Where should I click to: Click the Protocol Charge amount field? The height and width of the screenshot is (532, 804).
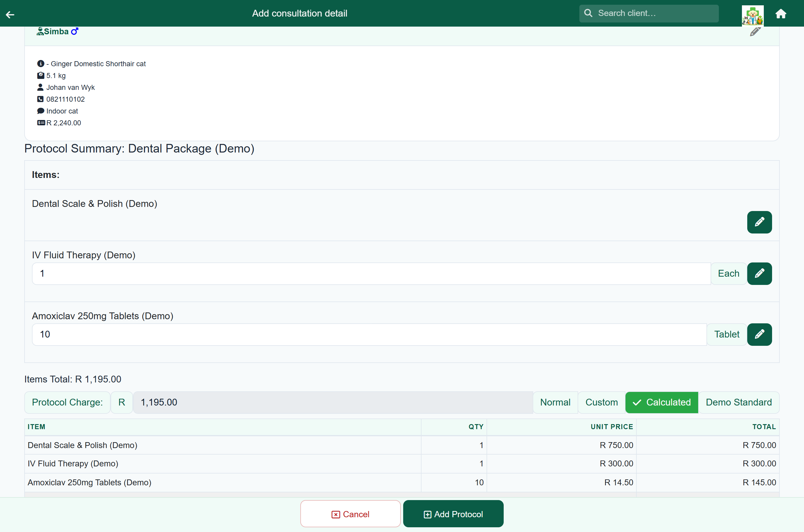[333, 402]
